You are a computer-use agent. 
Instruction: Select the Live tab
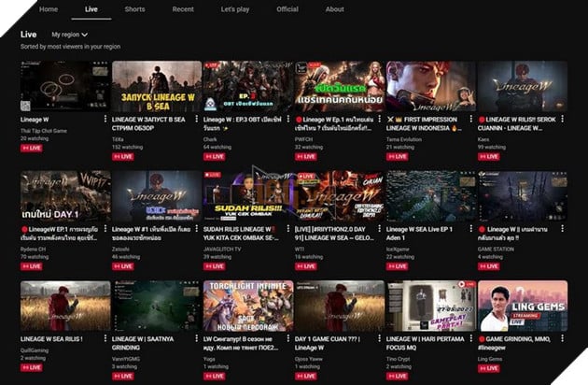[x=91, y=9]
